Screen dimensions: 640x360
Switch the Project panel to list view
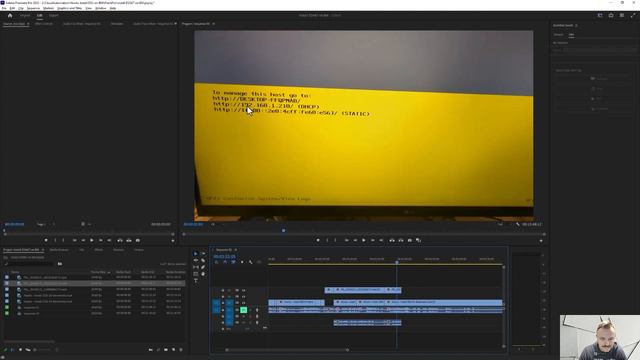click(x=13, y=350)
